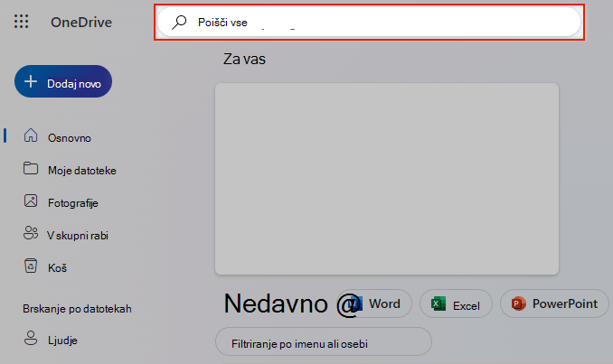613x364 pixels.
Task: Click the Osnovno home icon
Action: coord(31,135)
